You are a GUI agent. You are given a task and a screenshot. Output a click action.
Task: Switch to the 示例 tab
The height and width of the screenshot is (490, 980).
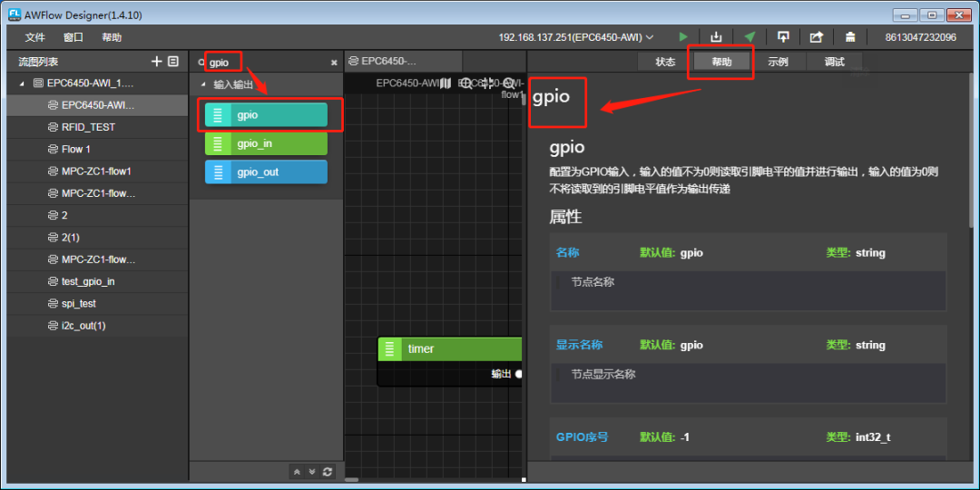click(x=779, y=62)
